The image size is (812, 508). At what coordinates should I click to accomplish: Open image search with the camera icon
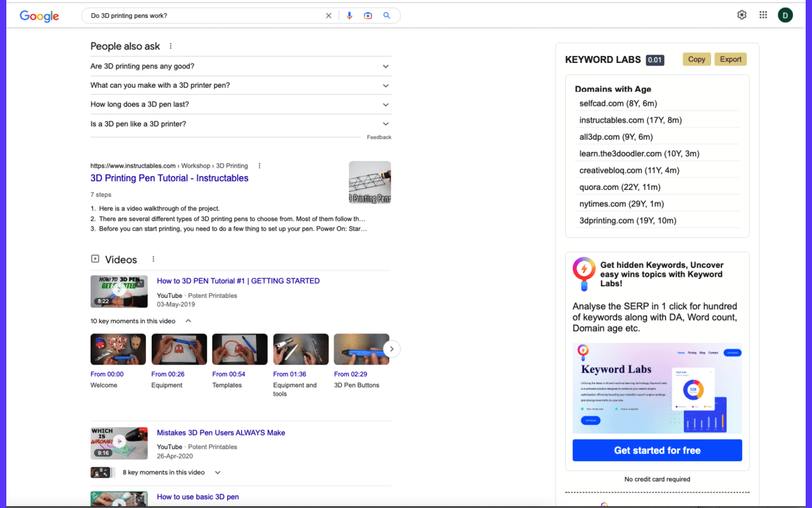click(368, 16)
